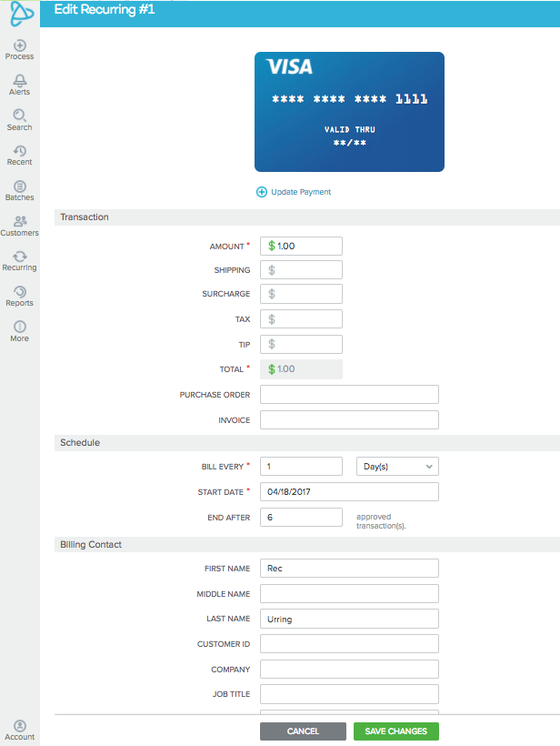This screenshot has height=746, width=560.
Task: Click the Billing Contact section header
Action: [x=307, y=544]
